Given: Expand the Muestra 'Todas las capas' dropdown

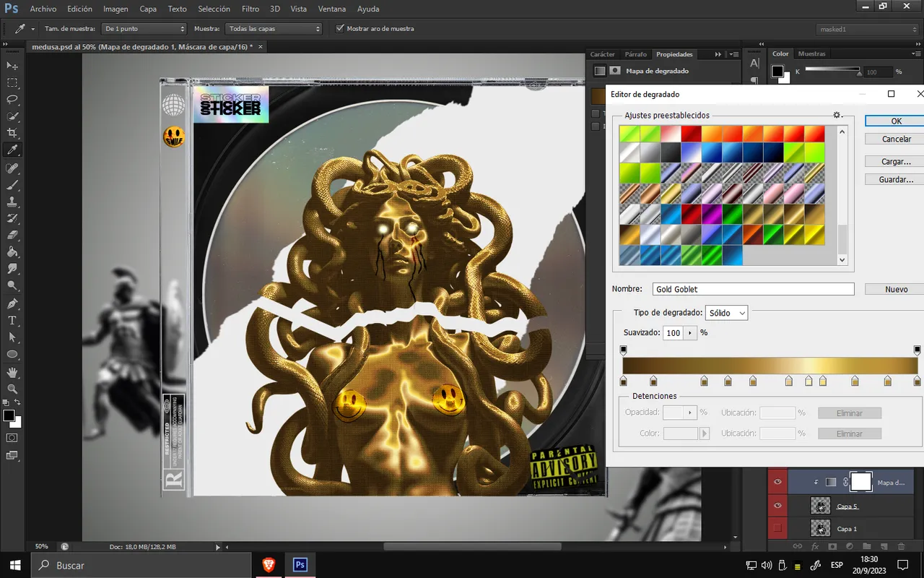Looking at the screenshot, I should (x=274, y=29).
